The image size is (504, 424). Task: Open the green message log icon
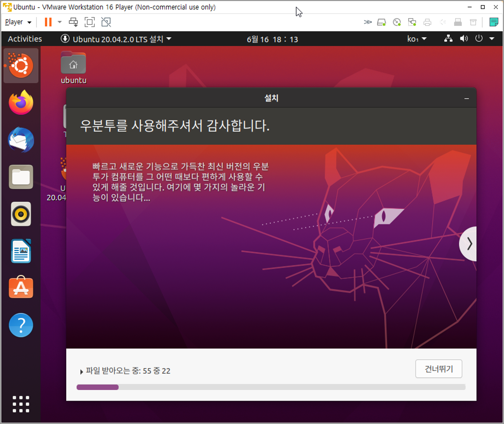[494, 22]
